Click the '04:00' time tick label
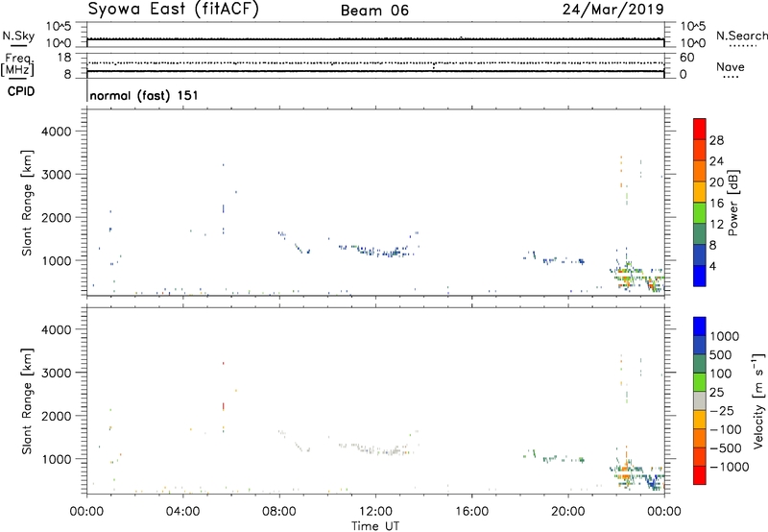The height and width of the screenshot is (532, 768). [182, 512]
